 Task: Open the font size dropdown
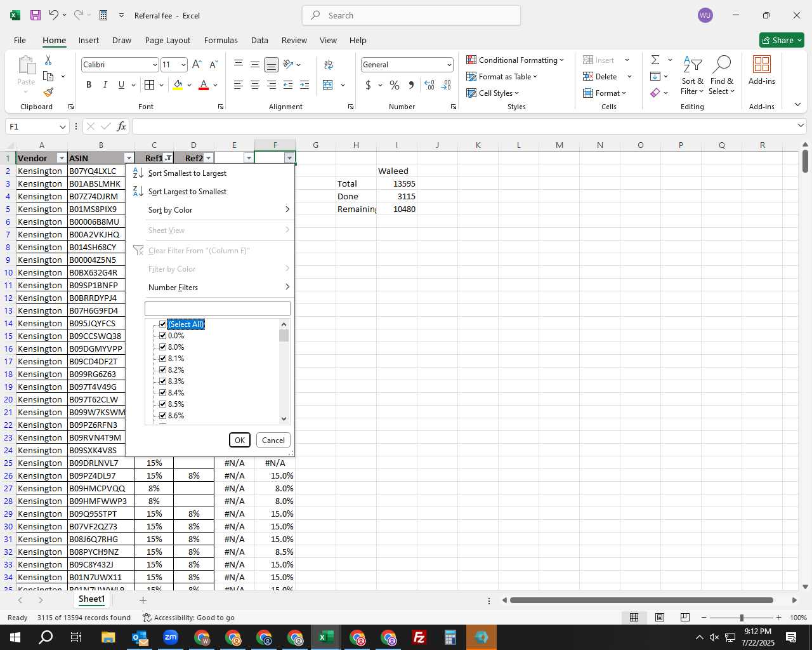pyautogui.click(x=183, y=65)
